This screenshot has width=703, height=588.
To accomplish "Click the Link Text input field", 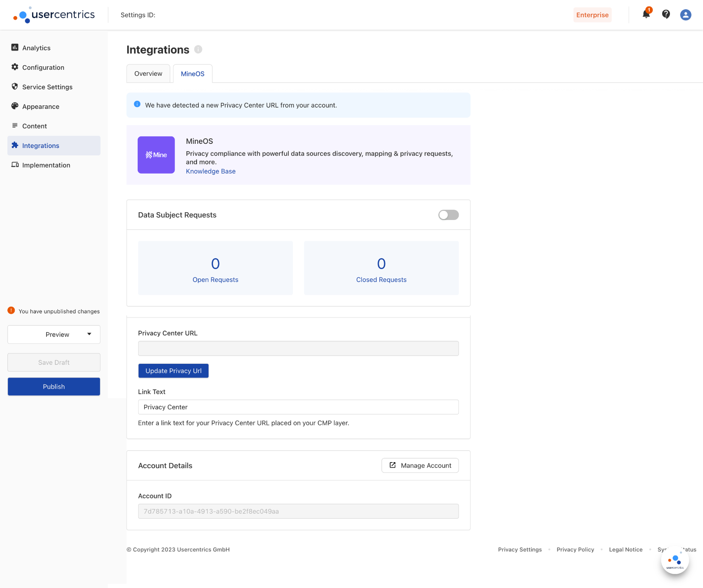I will (x=298, y=407).
